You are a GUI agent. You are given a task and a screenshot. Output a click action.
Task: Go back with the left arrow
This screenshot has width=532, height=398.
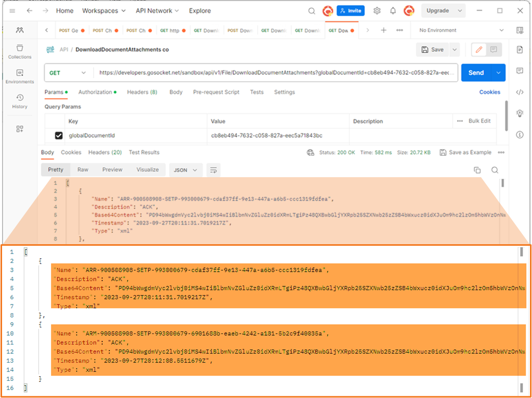coord(30,11)
